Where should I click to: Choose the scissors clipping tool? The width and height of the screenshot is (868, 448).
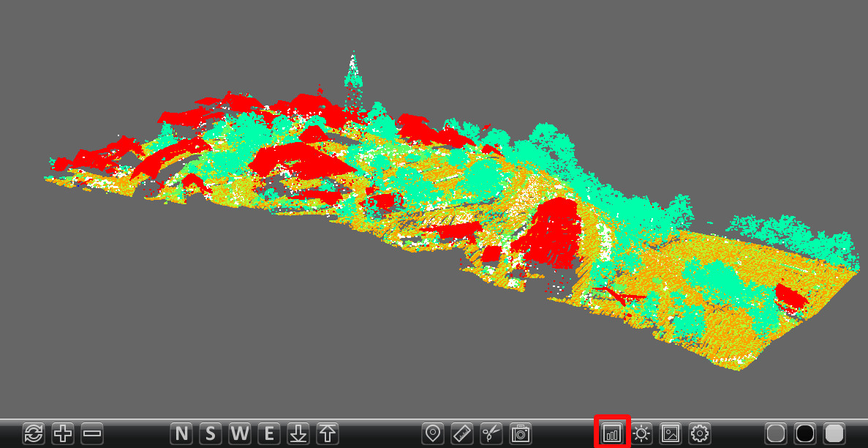pyautogui.click(x=491, y=433)
